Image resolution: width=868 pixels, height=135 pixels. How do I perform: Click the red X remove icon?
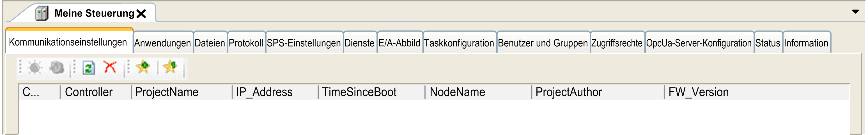point(110,67)
